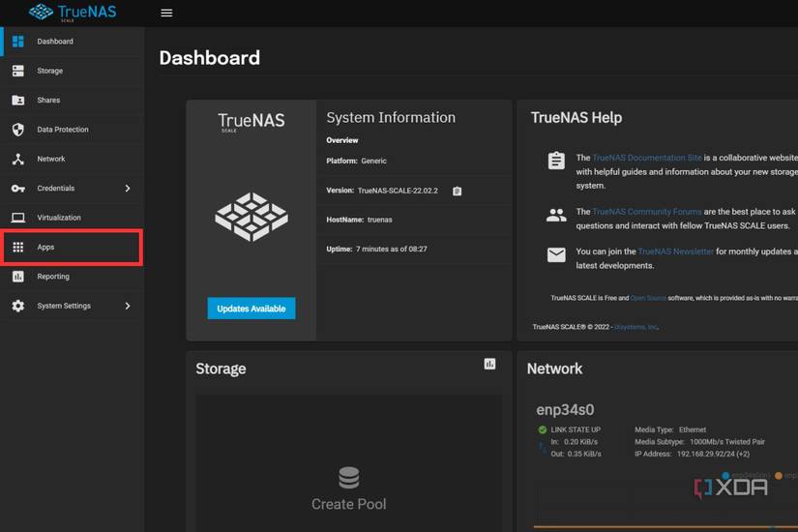Click the TrueNAS Help heading
This screenshot has width=798, height=532.
point(576,118)
